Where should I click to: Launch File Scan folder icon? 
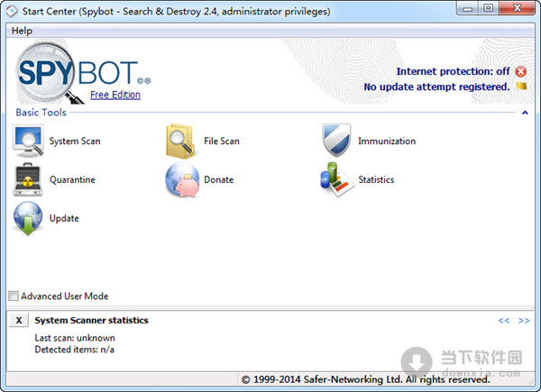181,141
